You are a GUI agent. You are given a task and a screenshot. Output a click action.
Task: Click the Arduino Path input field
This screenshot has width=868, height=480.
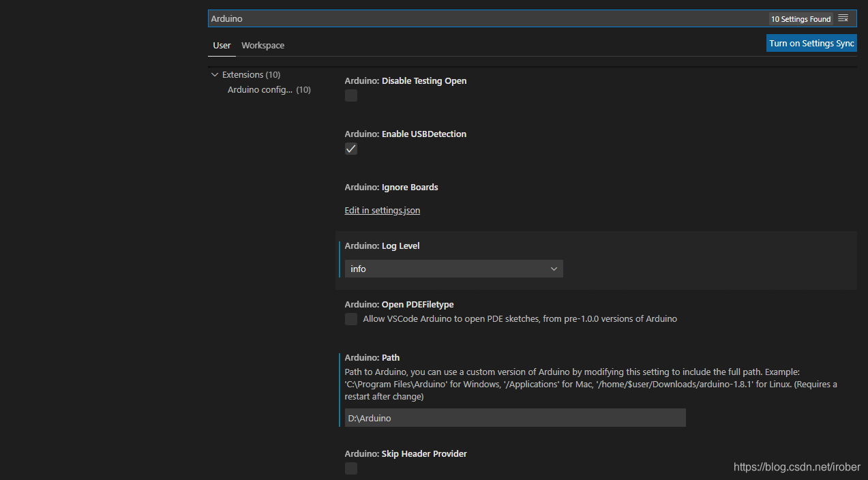[x=515, y=418]
